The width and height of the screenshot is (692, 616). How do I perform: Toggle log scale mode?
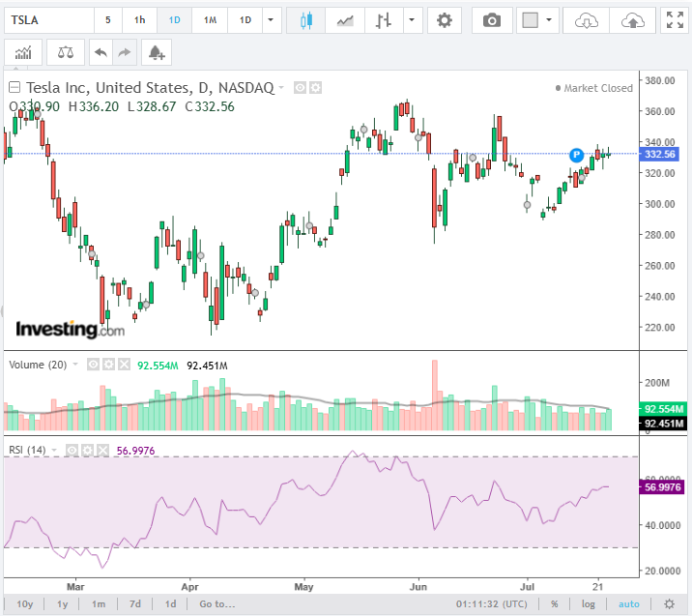[x=588, y=603]
